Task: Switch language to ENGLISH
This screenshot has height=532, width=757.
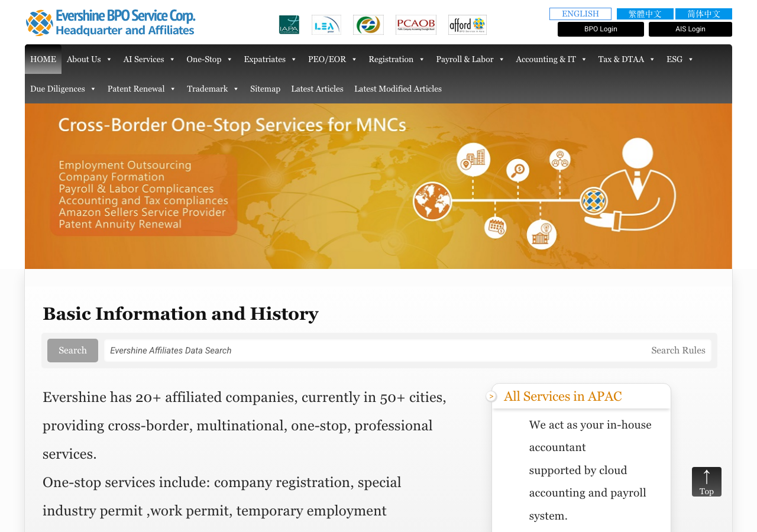Action: point(580,14)
